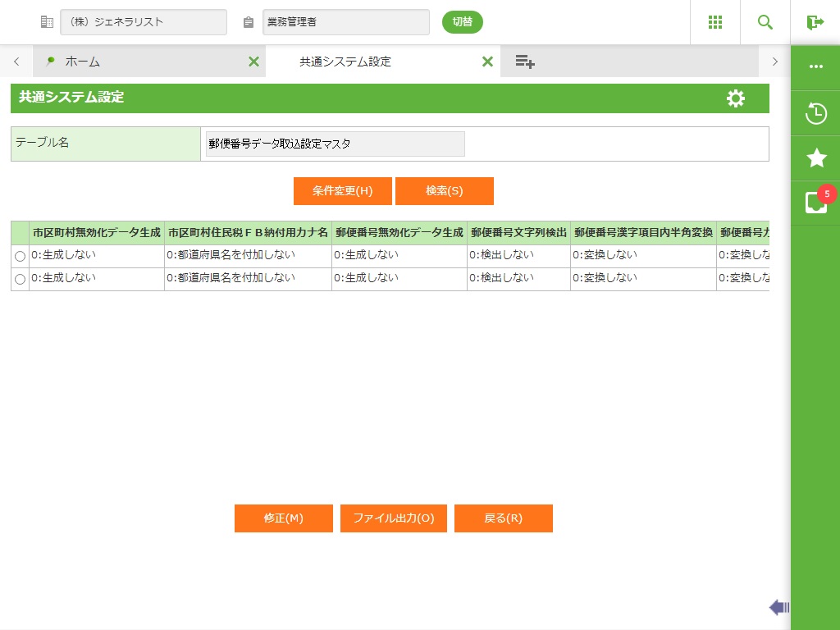The width and height of the screenshot is (840, 630).
Task: Open favorites star icon in sidebar
Action: point(815,158)
